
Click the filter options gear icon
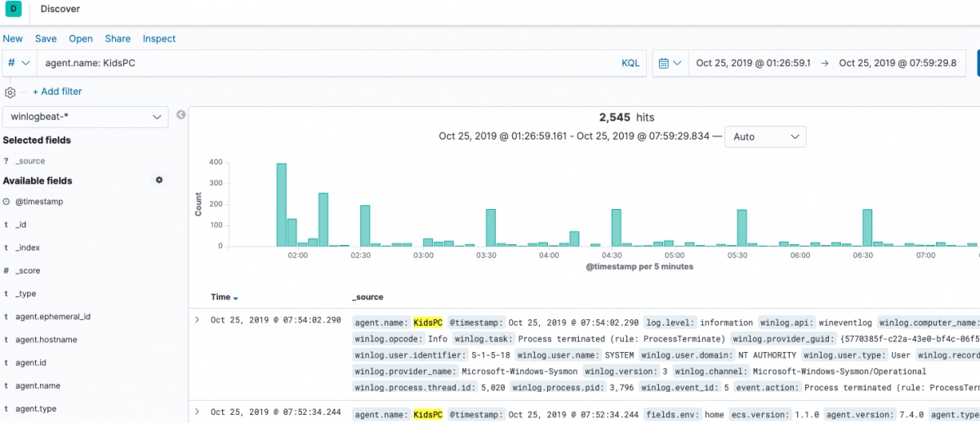click(x=11, y=92)
